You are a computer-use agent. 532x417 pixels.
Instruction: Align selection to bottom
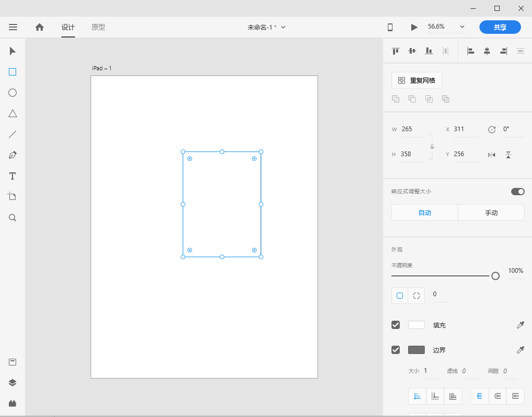(429, 51)
